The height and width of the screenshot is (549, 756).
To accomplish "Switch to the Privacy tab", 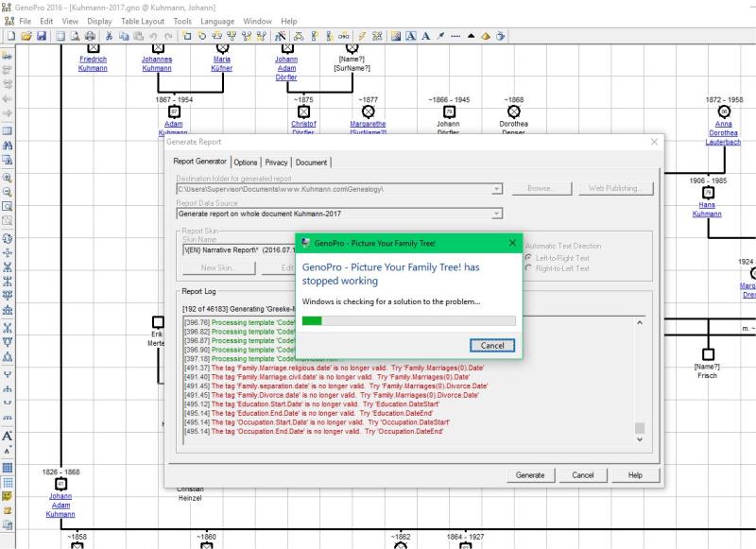I will click(276, 163).
